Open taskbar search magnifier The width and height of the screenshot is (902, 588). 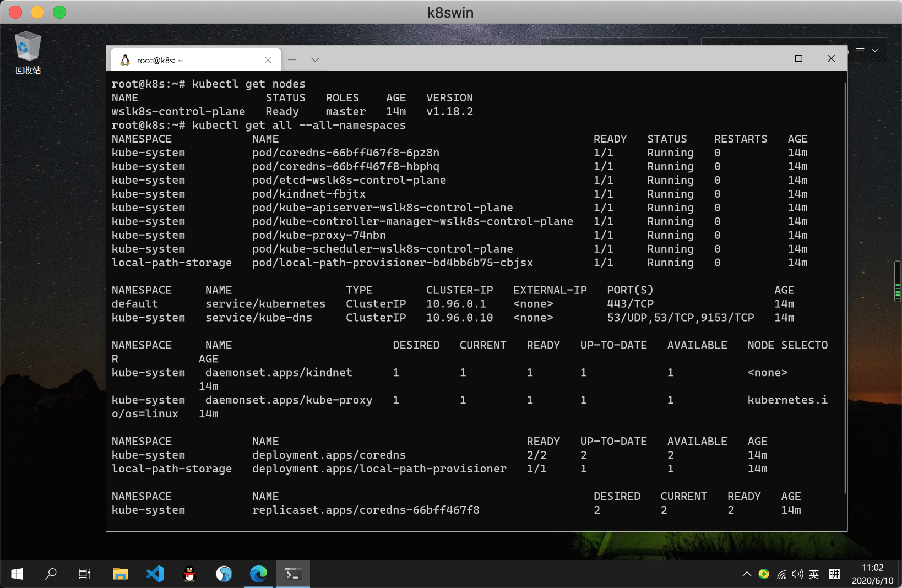(x=51, y=574)
